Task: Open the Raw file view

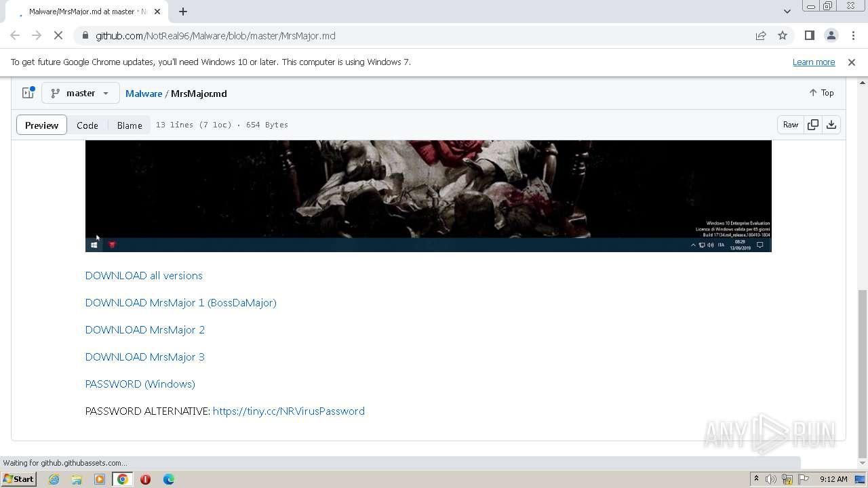Action: [x=791, y=125]
